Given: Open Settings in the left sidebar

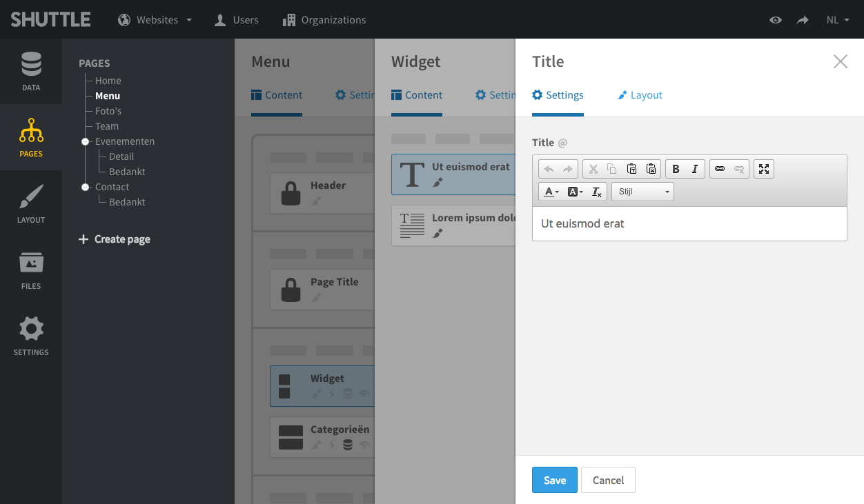Looking at the screenshot, I should point(31,336).
